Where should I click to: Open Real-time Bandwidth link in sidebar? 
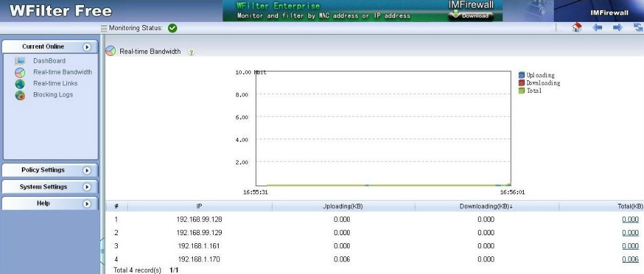63,72
